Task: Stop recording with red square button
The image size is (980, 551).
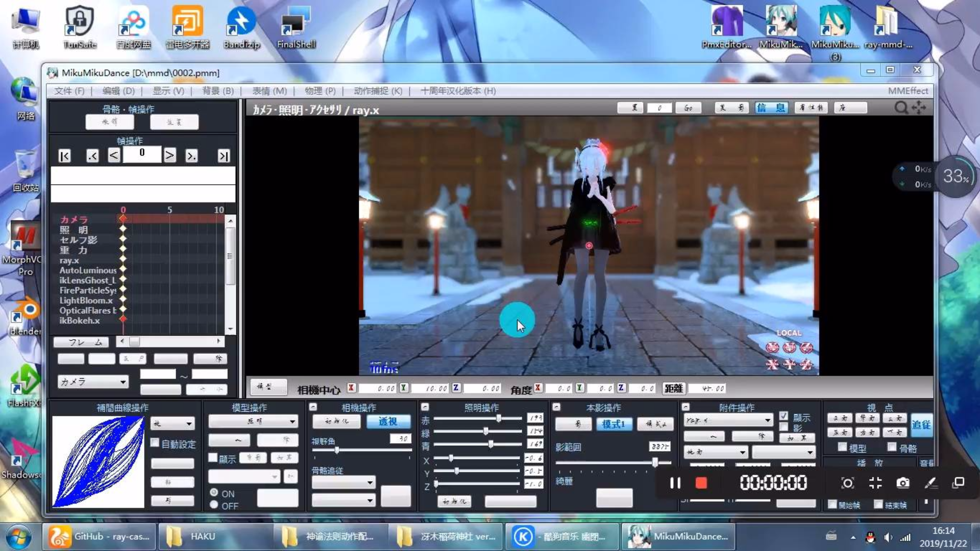Action: coord(701,483)
